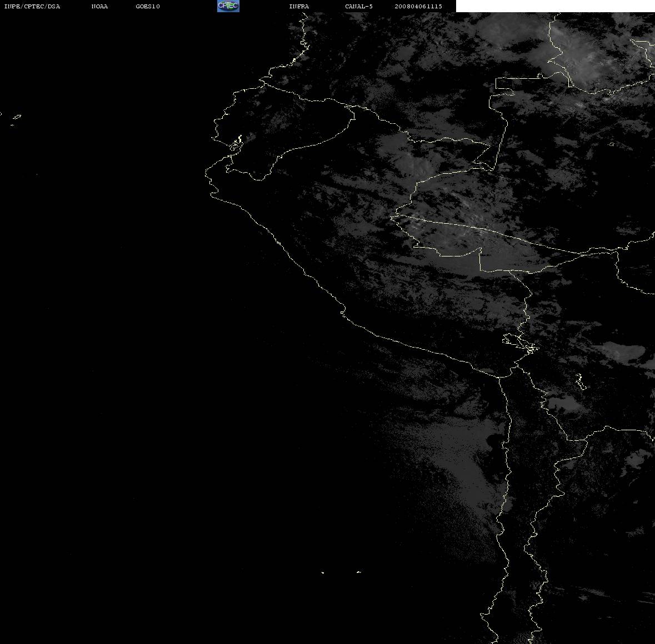Click the GOES10 satellite label

[148, 6]
